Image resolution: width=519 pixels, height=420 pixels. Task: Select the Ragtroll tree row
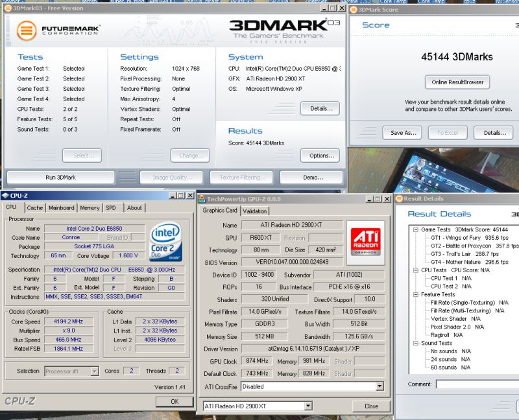pyautogui.click(x=446, y=335)
